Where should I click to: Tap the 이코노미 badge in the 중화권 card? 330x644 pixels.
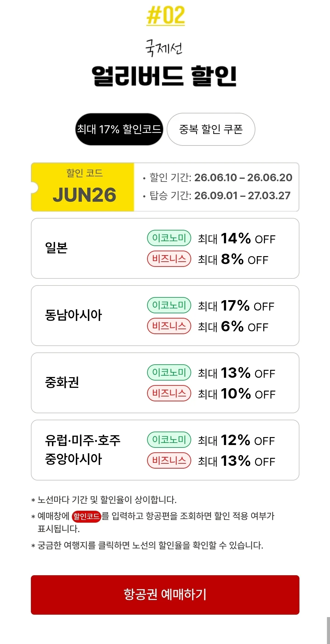coord(169,373)
